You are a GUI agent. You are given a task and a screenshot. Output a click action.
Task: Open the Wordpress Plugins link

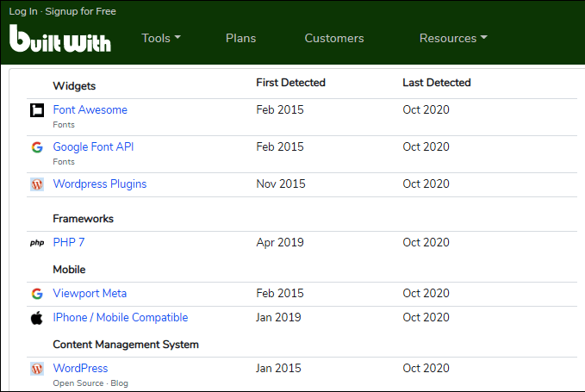[100, 184]
